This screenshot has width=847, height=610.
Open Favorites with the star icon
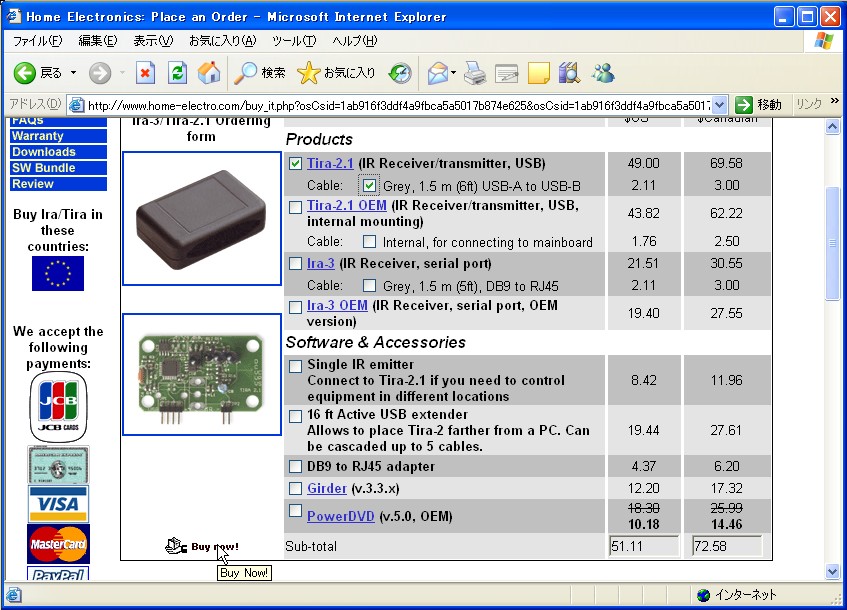[x=308, y=73]
